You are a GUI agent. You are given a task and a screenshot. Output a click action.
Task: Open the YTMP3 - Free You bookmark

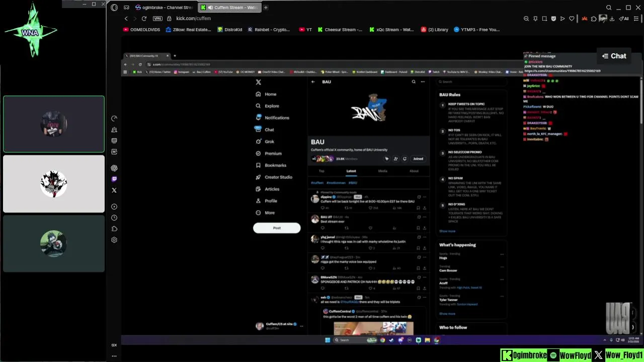477,30
